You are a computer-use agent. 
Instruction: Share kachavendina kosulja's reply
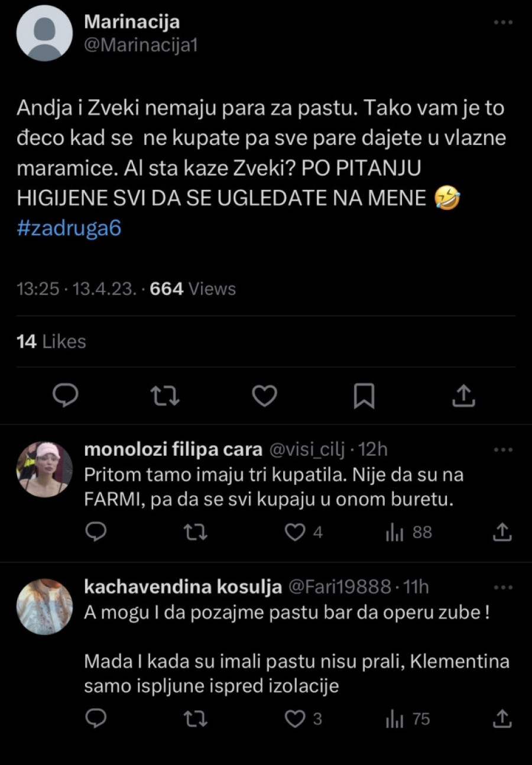(502, 719)
